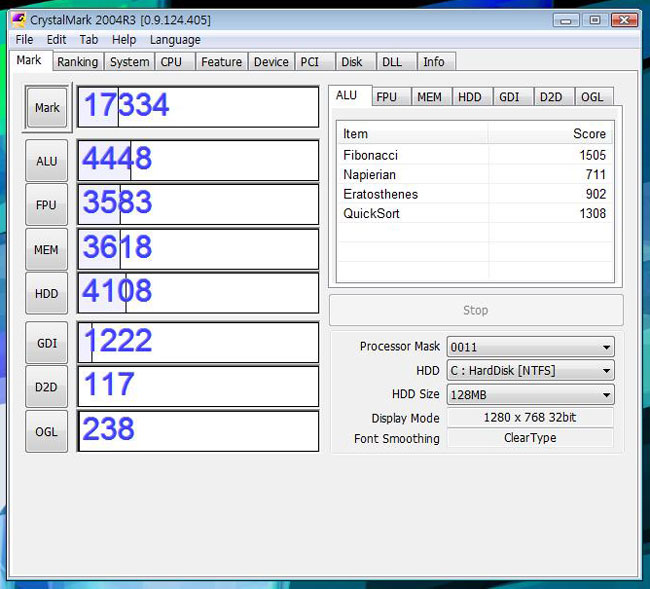The height and width of the screenshot is (589, 650).
Task: Click Display Mode value 1280 x 768 32bit
Action: [x=530, y=417]
